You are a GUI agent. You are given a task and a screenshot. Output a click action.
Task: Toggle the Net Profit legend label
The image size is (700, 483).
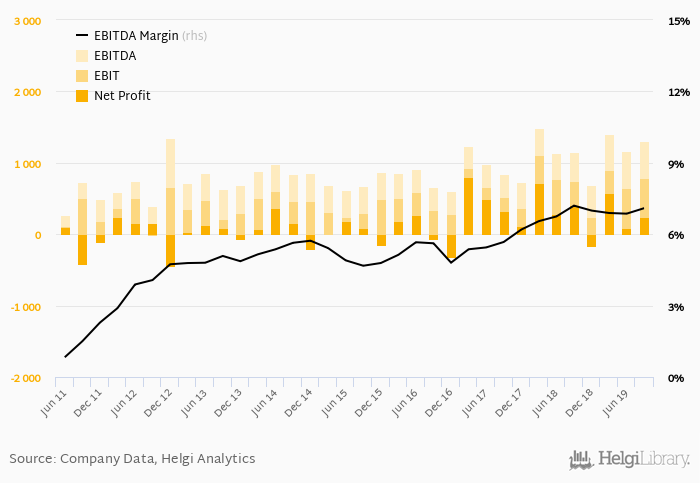(122, 96)
